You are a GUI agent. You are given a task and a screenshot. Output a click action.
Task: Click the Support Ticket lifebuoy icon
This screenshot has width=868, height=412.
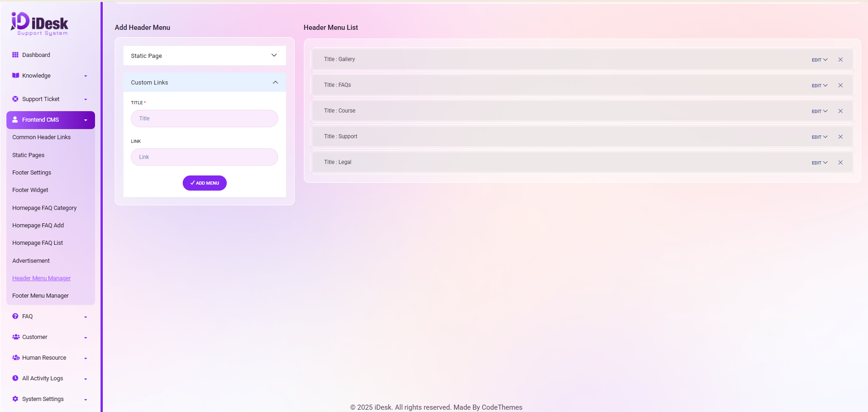[16, 99]
